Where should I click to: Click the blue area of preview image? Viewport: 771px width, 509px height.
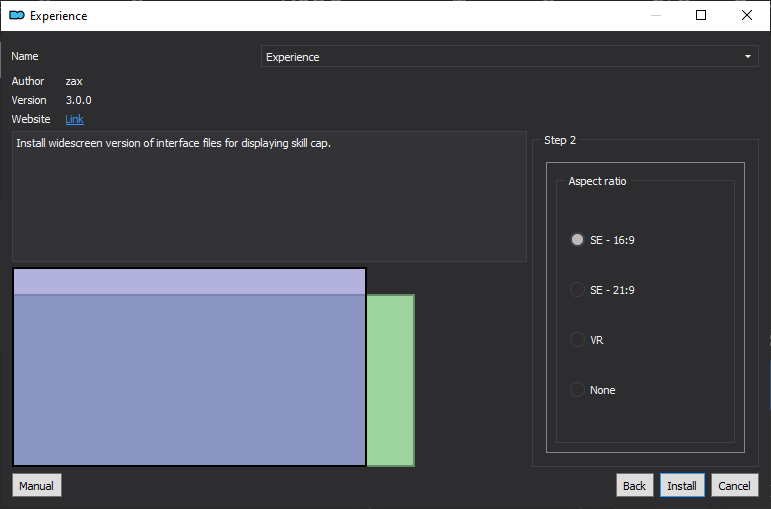tap(189, 380)
